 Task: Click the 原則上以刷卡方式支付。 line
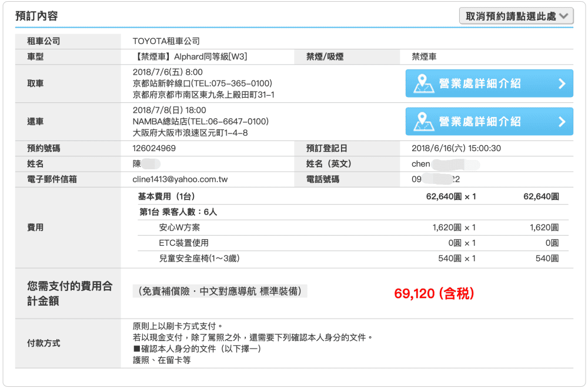click(x=178, y=326)
